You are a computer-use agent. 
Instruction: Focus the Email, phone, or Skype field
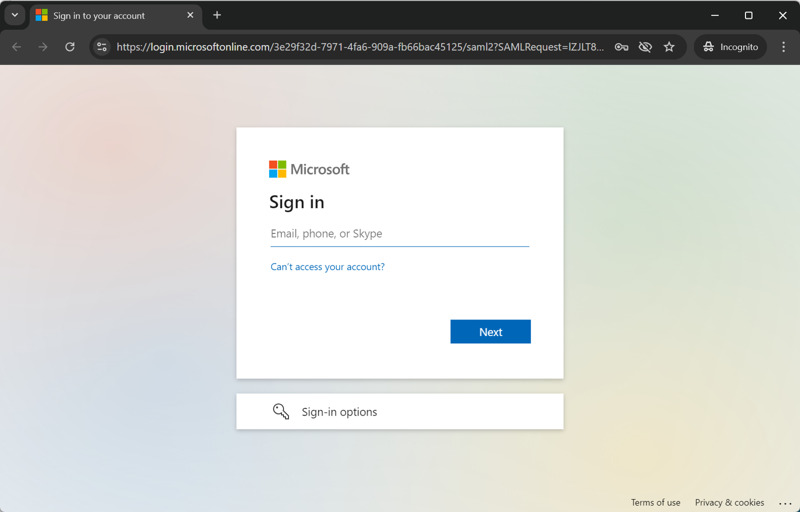(399, 234)
